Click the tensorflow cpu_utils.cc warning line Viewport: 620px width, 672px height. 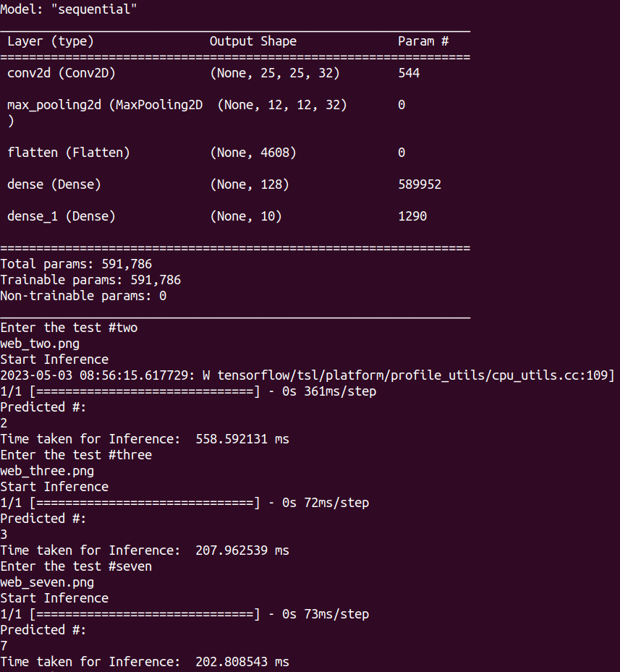tap(307, 375)
